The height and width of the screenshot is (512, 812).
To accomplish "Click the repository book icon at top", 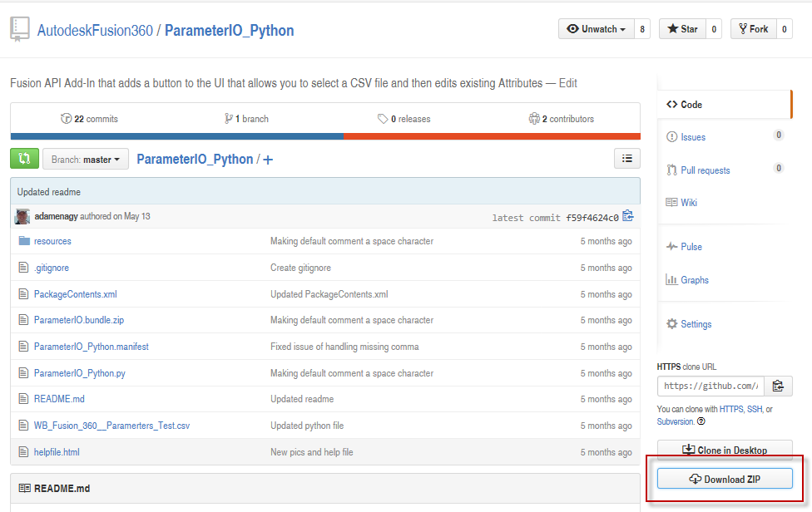I will coord(20,29).
